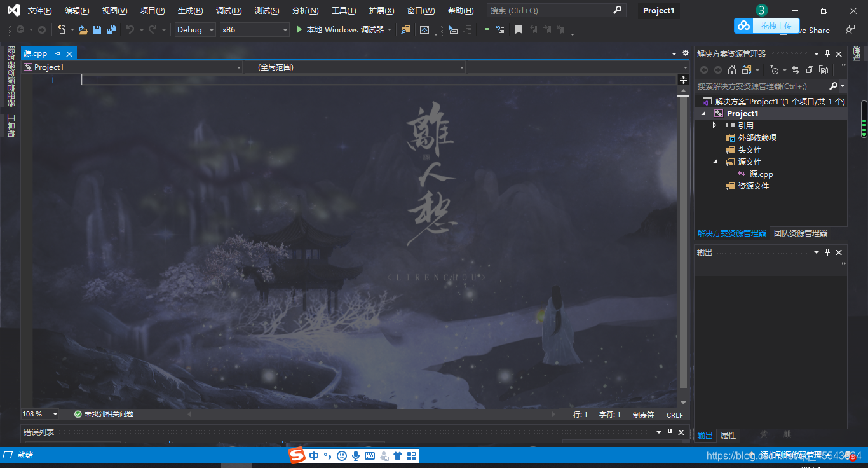This screenshot has height=468, width=868.
Task: Collapse the Project1 node in Solution Explorer
Action: (703, 113)
